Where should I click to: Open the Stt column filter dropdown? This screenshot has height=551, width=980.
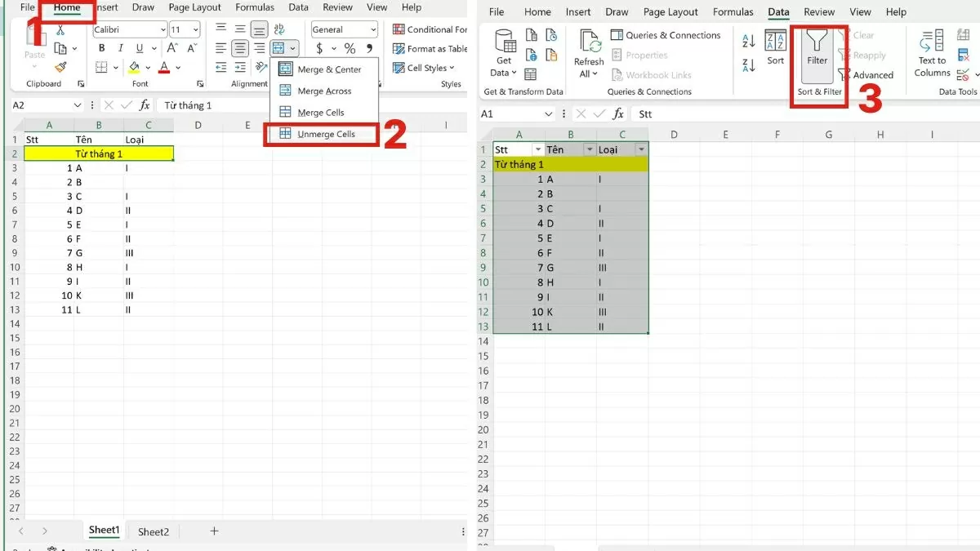[x=537, y=150]
